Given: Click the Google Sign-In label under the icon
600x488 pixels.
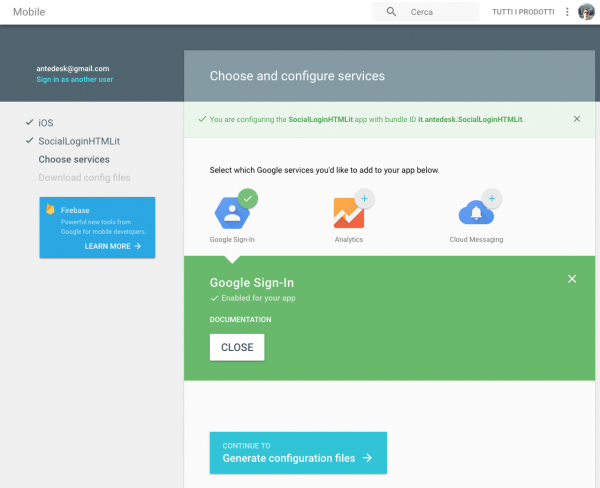Looking at the screenshot, I should pos(232,239).
